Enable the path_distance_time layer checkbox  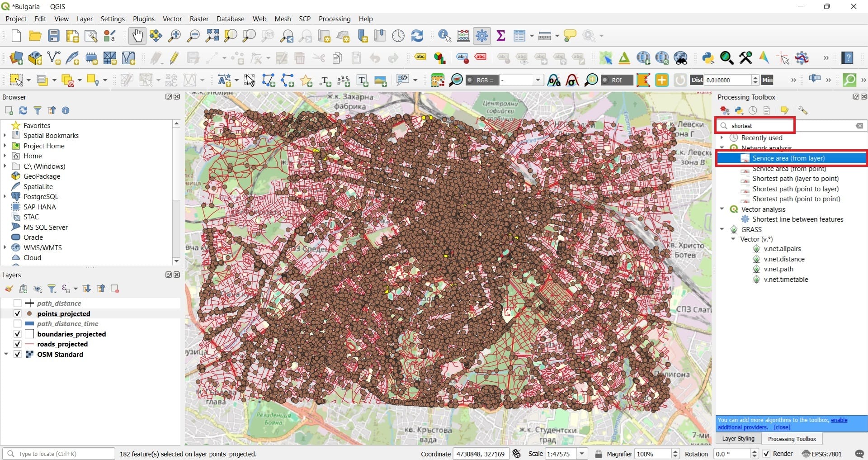click(x=18, y=324)
